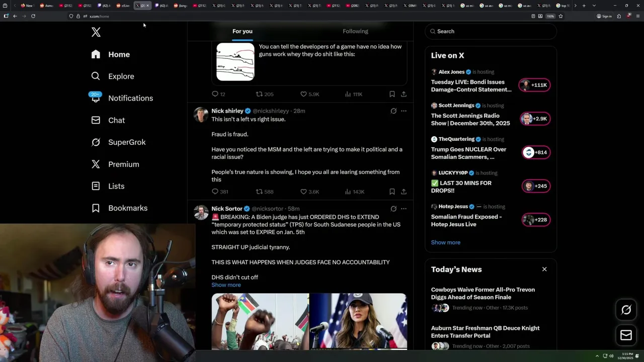Click Sign in in the browser toolbar
The width and height of the screenshot is (644, 362).
(x=604, y=16)
